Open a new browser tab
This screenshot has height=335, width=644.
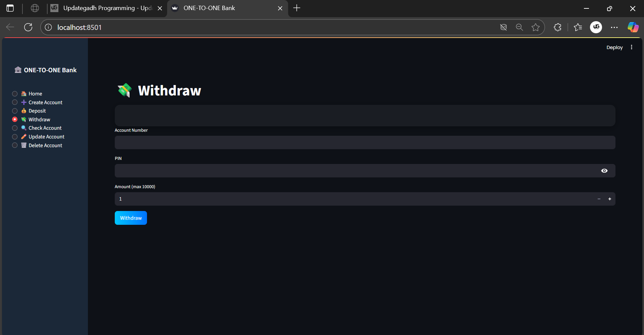coord(297,8)
